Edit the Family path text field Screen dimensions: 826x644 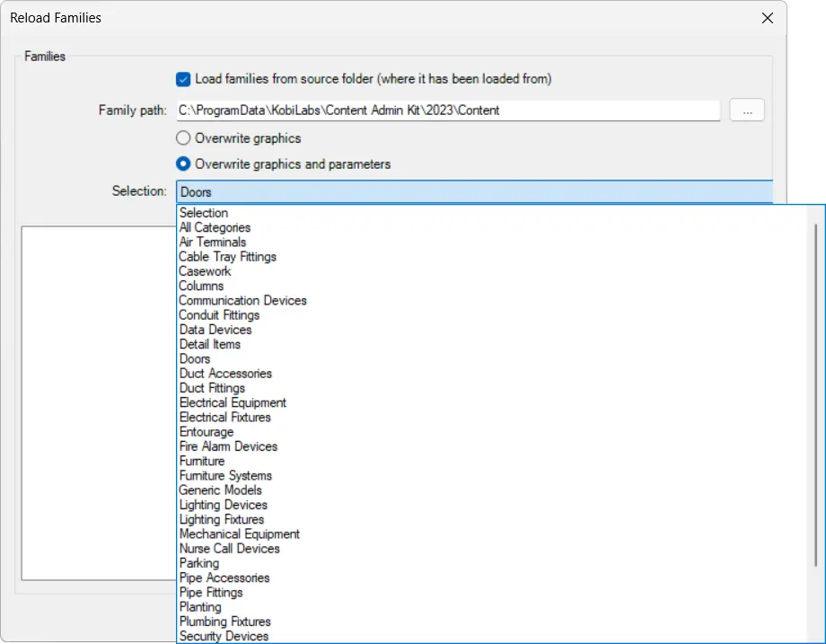[x=449, y=110]
